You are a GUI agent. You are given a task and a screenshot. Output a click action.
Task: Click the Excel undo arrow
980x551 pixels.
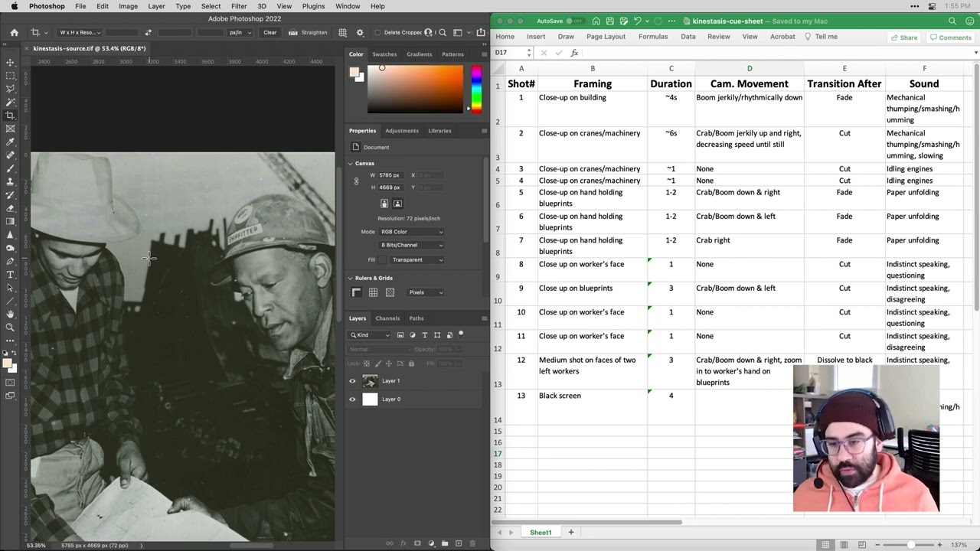click(x=637, y=21)
